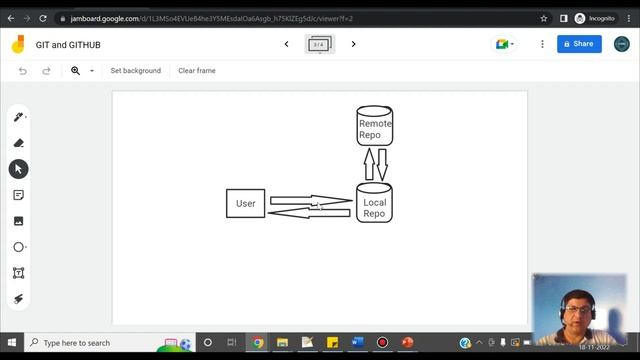Screen dimensions: 640x360
Task: Bookmark this page with the star icon
Action: click(x=544, y=18)
